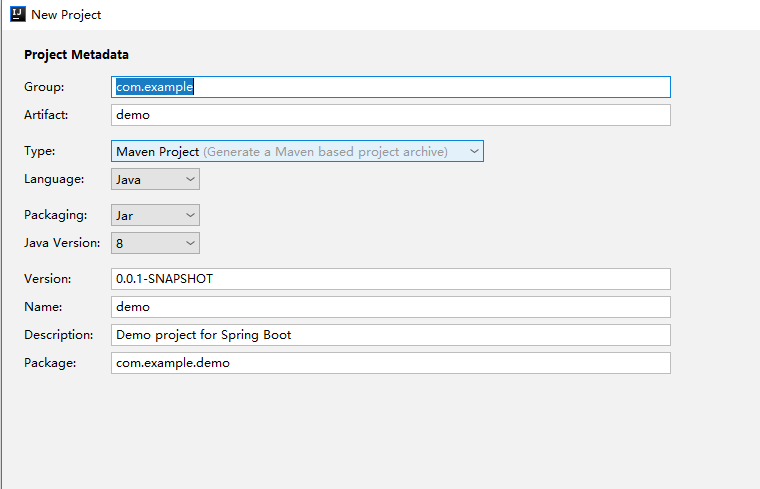Click the IntelliJ IDEA logo in title bar
The height and width of the screenshot is (489, 760).
[x=17, y=14]
